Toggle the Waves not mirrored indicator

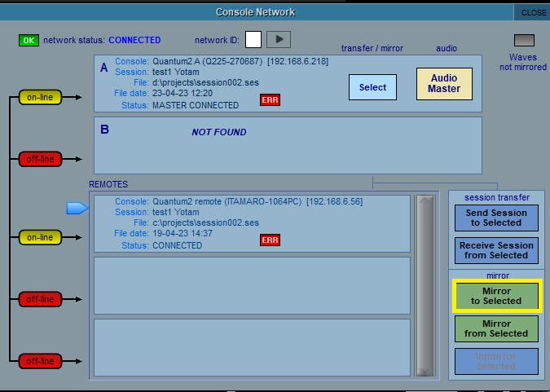tap(522, 41)
